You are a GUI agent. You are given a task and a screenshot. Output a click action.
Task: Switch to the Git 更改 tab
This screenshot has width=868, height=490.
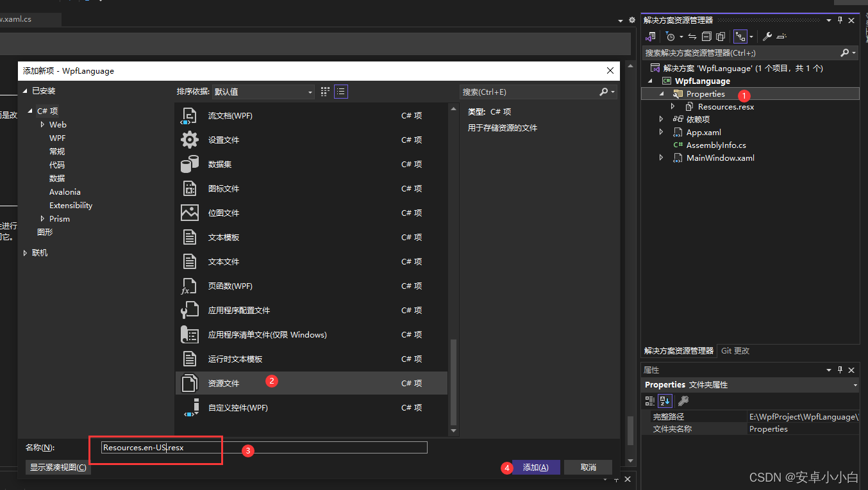point(735,351)
